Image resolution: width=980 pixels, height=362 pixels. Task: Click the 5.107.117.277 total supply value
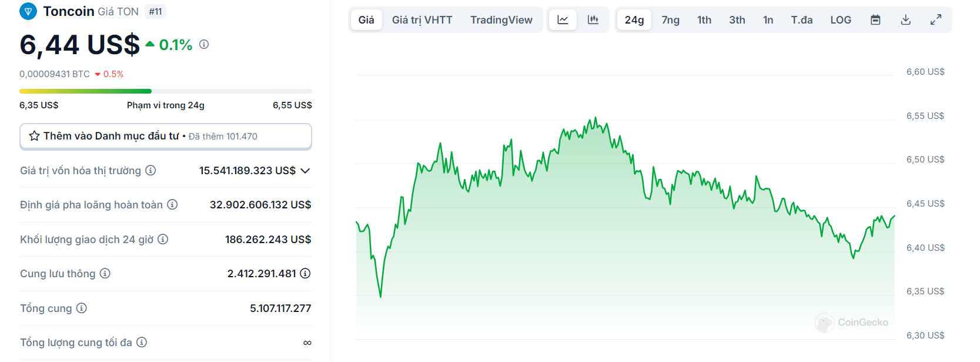click(280, 308)
